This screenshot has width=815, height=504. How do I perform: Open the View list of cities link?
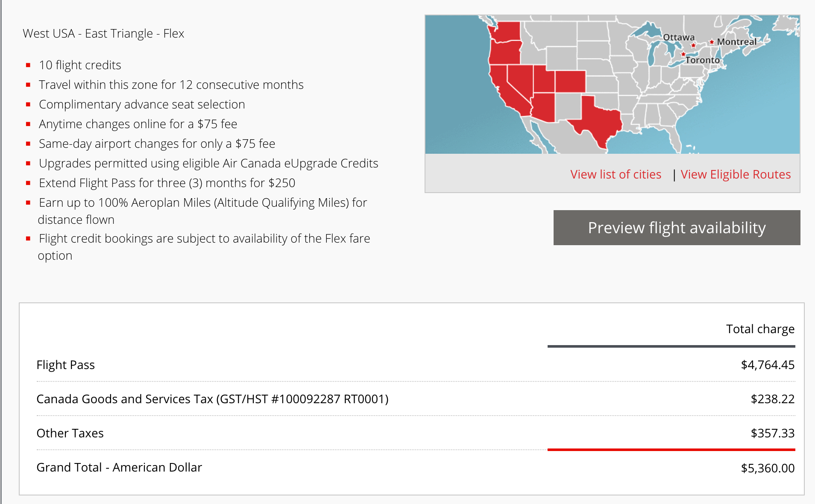coord(616,174)
